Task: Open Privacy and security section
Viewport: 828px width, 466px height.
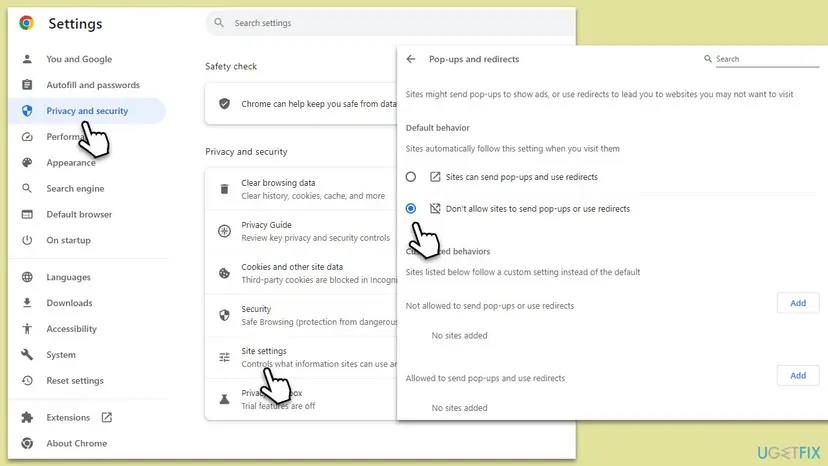Action: (x=87, y=110)
